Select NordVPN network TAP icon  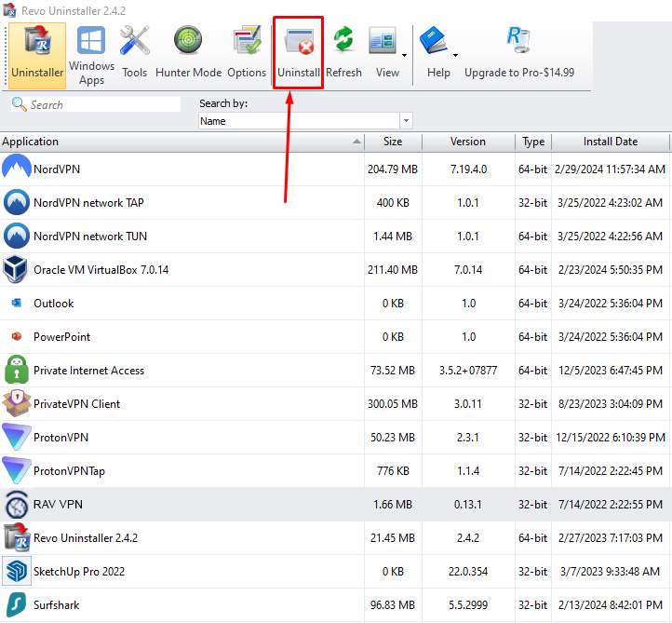point(16,202)
